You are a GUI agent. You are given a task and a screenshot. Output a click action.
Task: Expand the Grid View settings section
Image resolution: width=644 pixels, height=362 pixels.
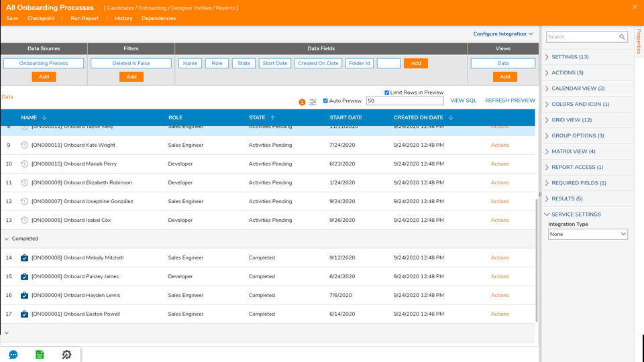(x=571, y=120)
